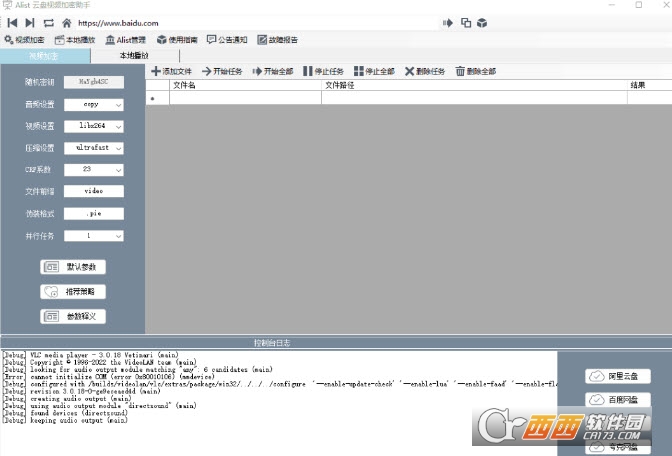Select the Error log line 'cannot initialize COM'
The width and height of the screenshot is (672, 456).
pos(108,377)
